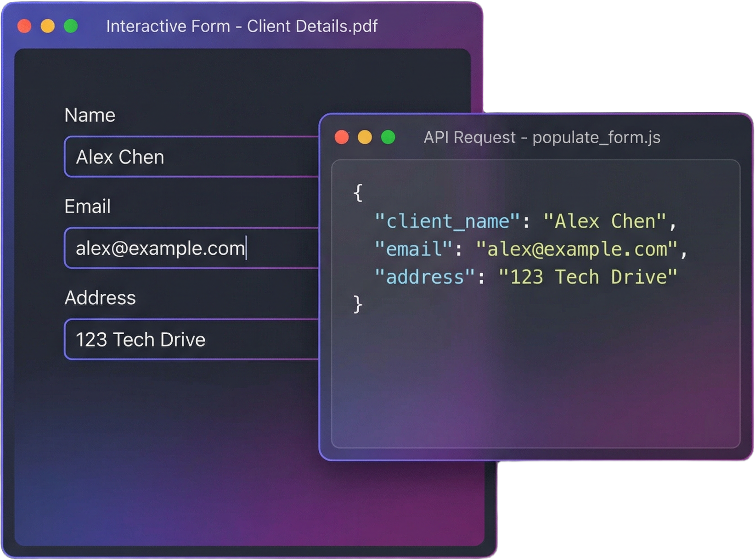This screenshot has width=755, height=560.
Task: Click the Email label above its field
Action: 87,207
